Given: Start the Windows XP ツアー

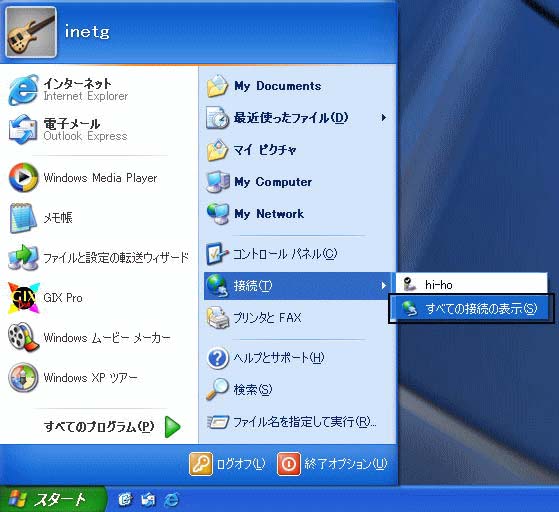Looking at the screenshot, I should (98, 377).
